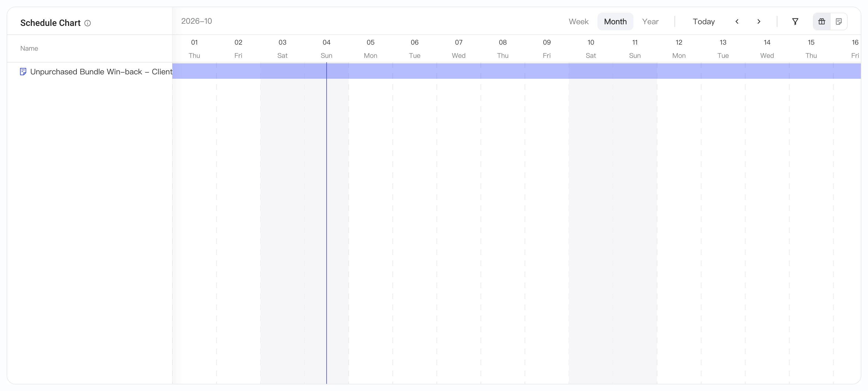The width and height of the screenshot is (868, 391).
Task: Switch to the Week view
Action: click(x=579, y=21)
